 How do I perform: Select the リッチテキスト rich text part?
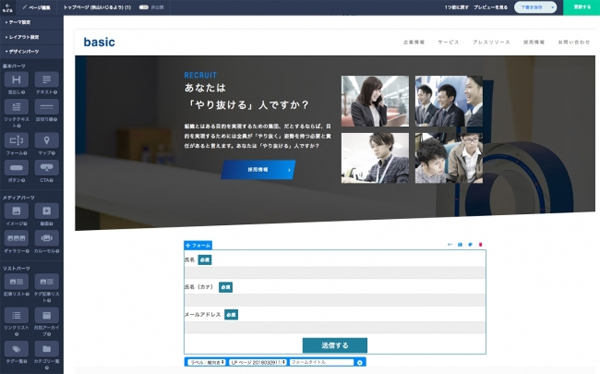point(16,107)
